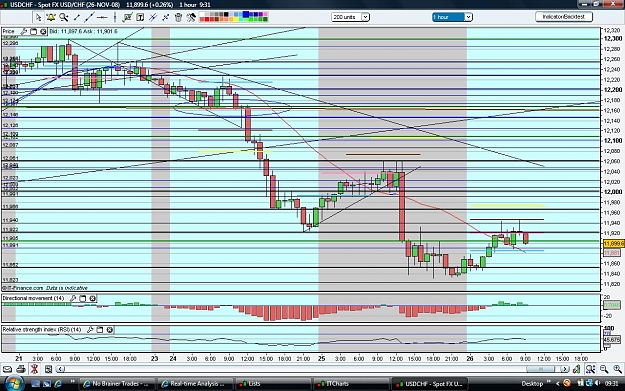Click the 09:31 system clock

611,383
